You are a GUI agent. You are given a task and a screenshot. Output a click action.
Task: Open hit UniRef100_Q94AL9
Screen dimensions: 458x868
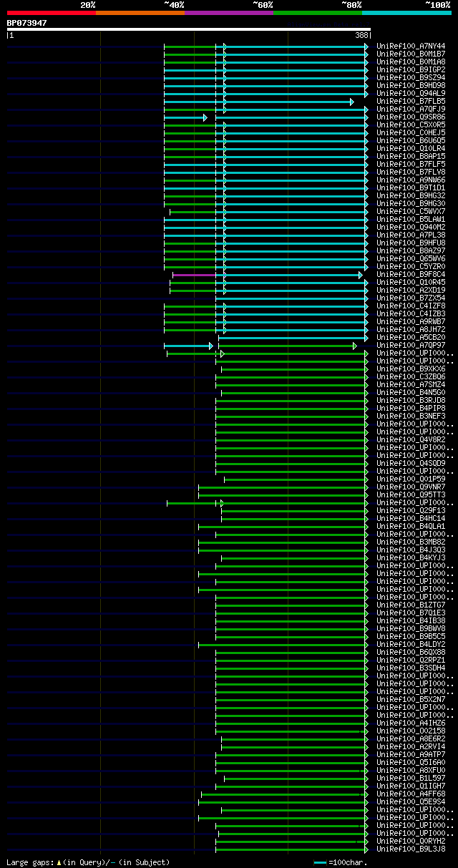coord(411,93)
